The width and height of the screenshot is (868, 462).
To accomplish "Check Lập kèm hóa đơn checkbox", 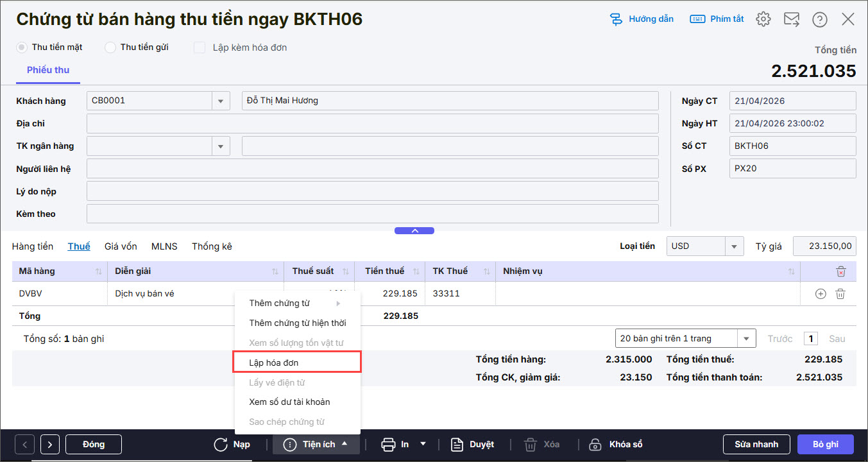I will click(x=200, y=47).
